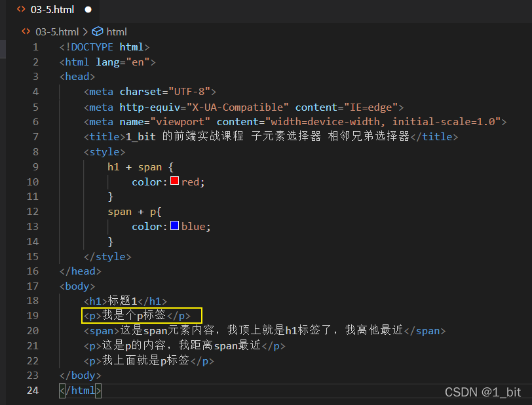
Task: Click the opening body tag
Action: [77, 286]
